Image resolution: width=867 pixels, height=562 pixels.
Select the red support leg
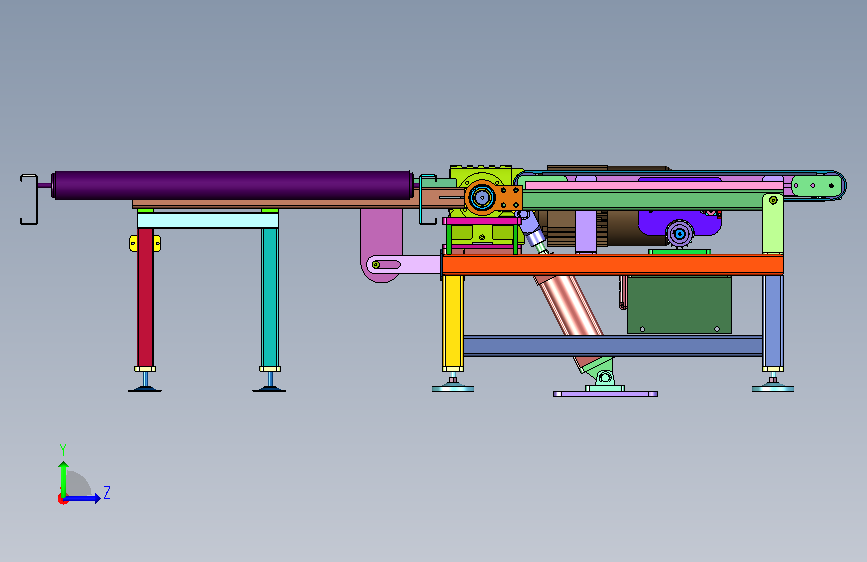pyautogui.click(x=145, y=297)
